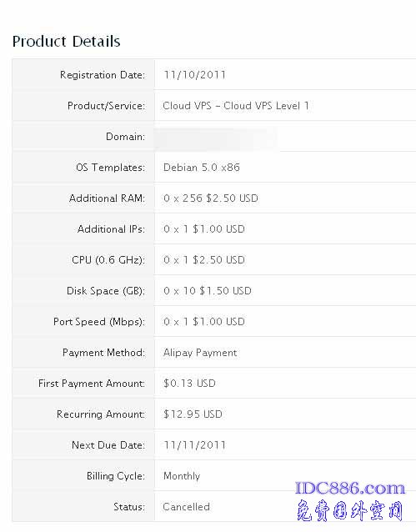
Task: Select the Alipay Payment method text
Action: (x=200, y=353)
